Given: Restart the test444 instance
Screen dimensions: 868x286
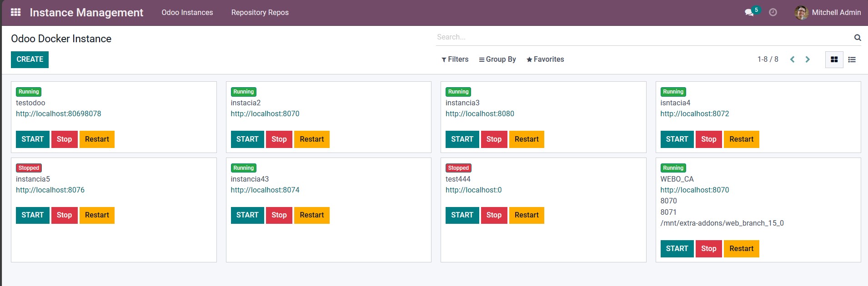Looking at the screenshot, I should coord(527,215).
